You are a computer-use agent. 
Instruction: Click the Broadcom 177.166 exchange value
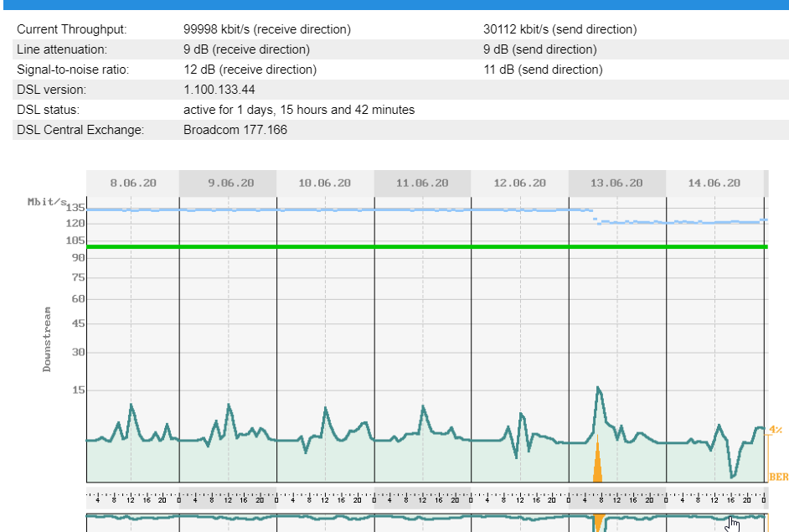(x=235, y=130)
